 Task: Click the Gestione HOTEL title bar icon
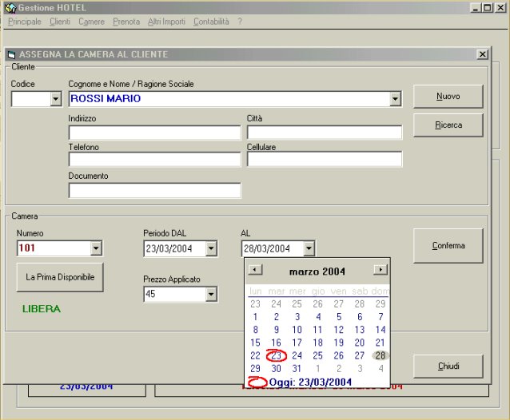click(x=10, y=7)
